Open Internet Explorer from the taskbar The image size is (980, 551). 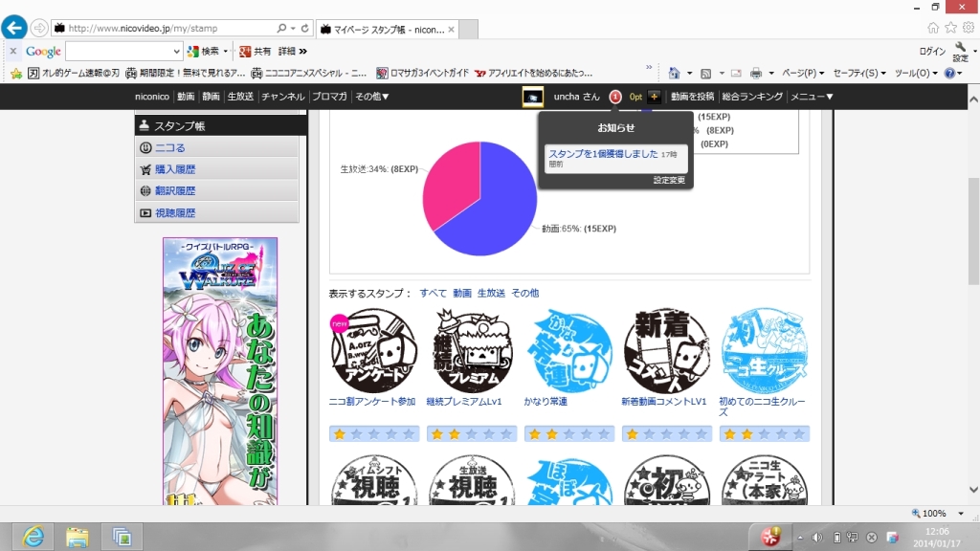coord(33,537)
